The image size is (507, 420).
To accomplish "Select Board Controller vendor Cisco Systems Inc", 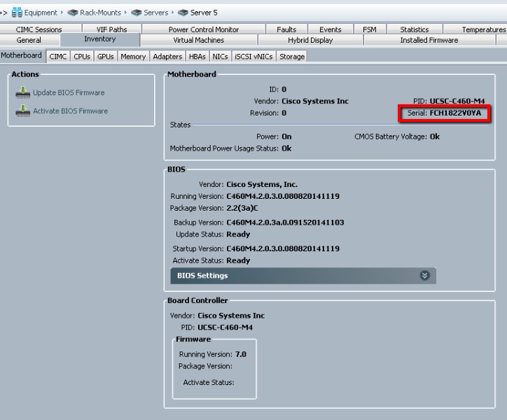I will pos(231,315).
